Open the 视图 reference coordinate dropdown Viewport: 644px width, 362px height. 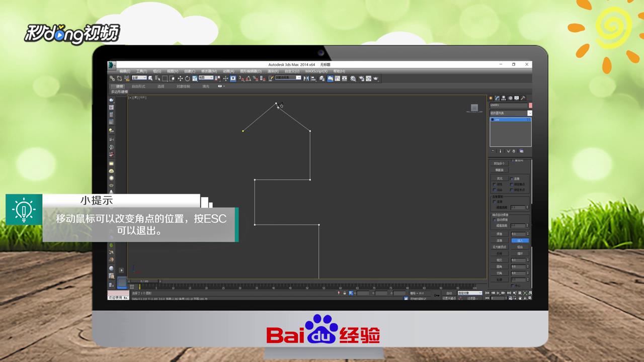(206, 78)
